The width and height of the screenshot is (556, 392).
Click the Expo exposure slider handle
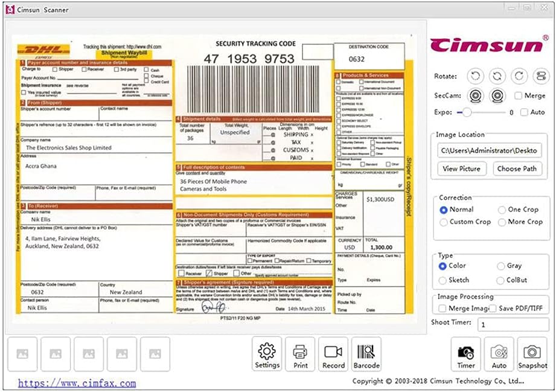pos(467,112)
